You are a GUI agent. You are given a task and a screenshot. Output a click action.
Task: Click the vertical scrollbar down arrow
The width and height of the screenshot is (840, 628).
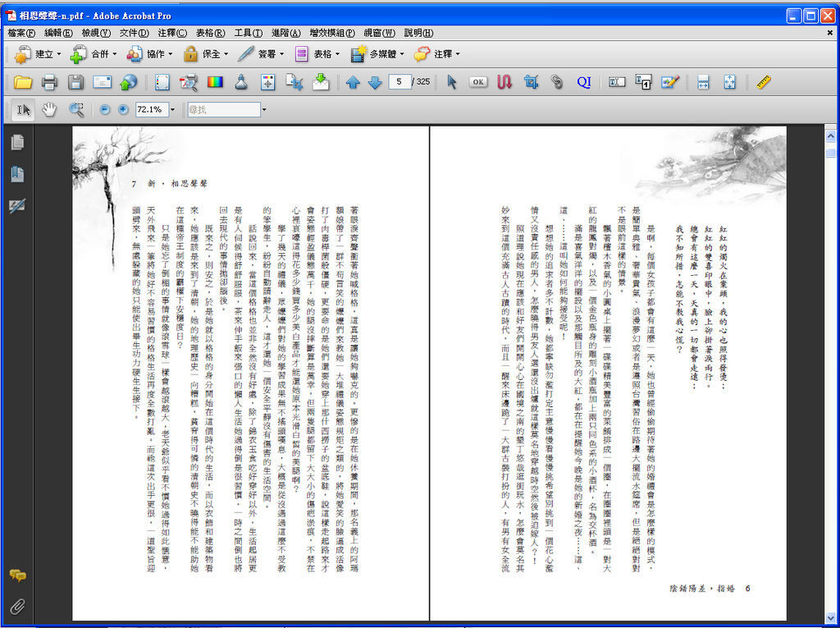(x=830, y=618)
